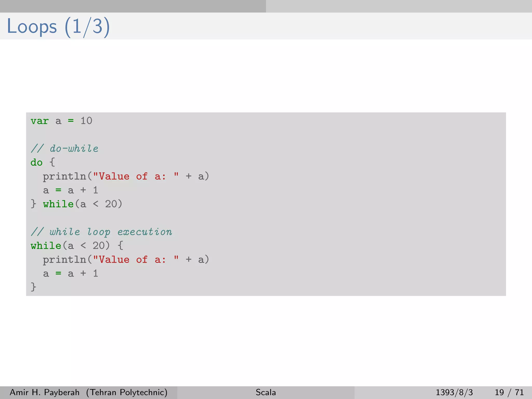Viewport: 532px width, 399px height.
Task: Click 'a = a + 1' inside while block
Action: 70,273
